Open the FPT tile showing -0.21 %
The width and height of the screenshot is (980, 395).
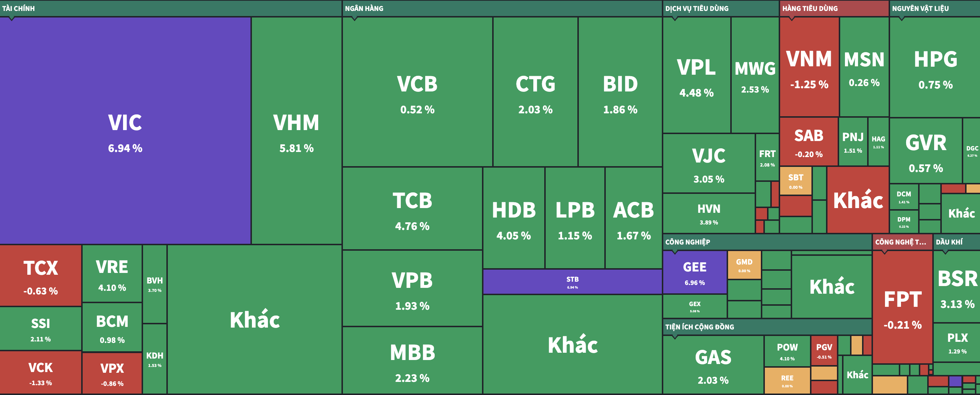902,307
